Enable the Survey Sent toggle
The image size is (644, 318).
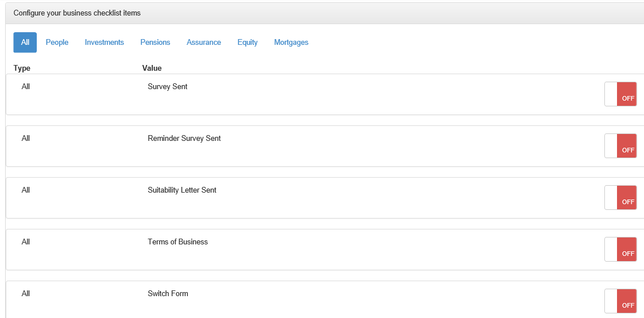pos(620,94)
